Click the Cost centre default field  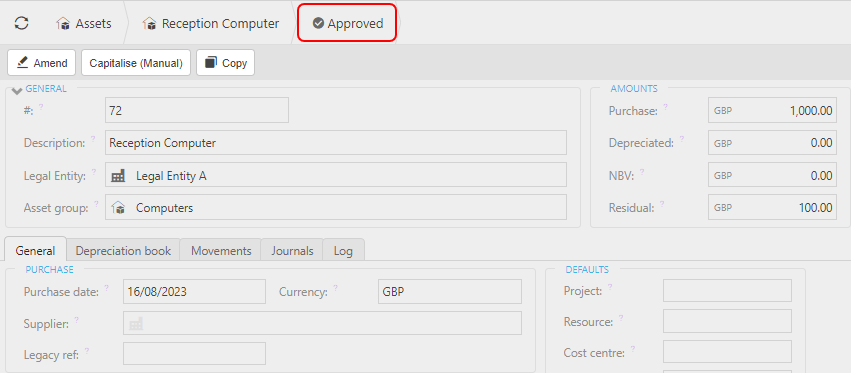[727, 352]
